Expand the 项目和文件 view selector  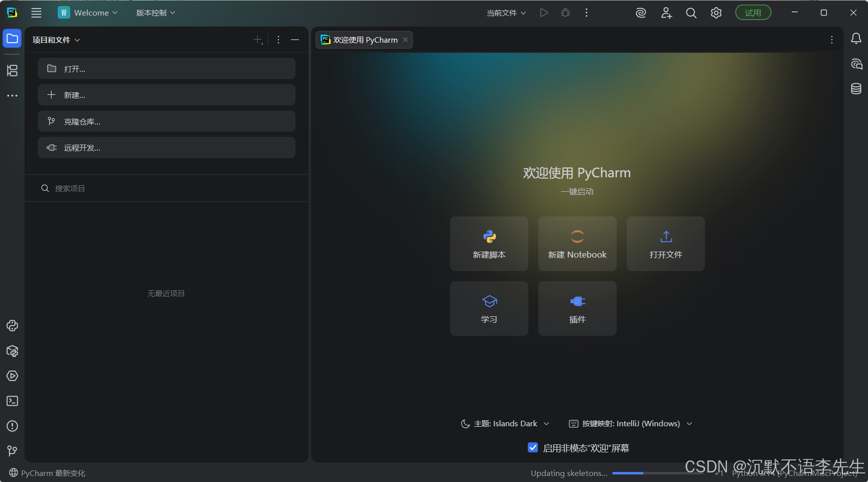point(56,40)
